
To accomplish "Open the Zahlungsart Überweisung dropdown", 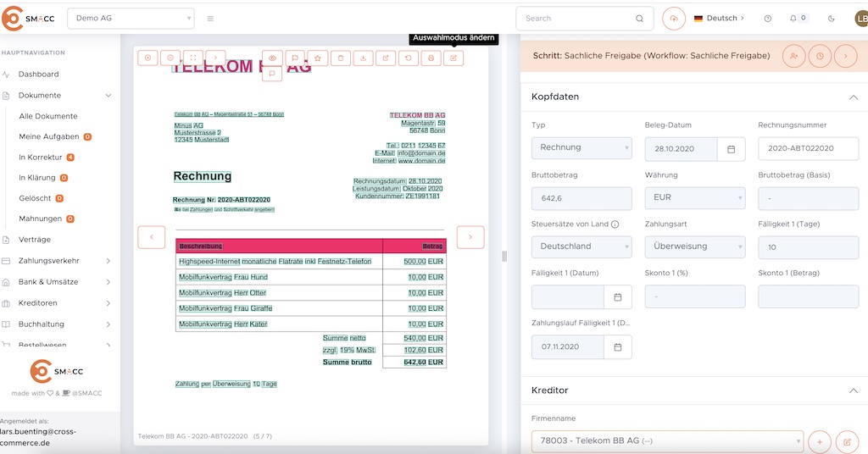I will (x=695, y=246).
